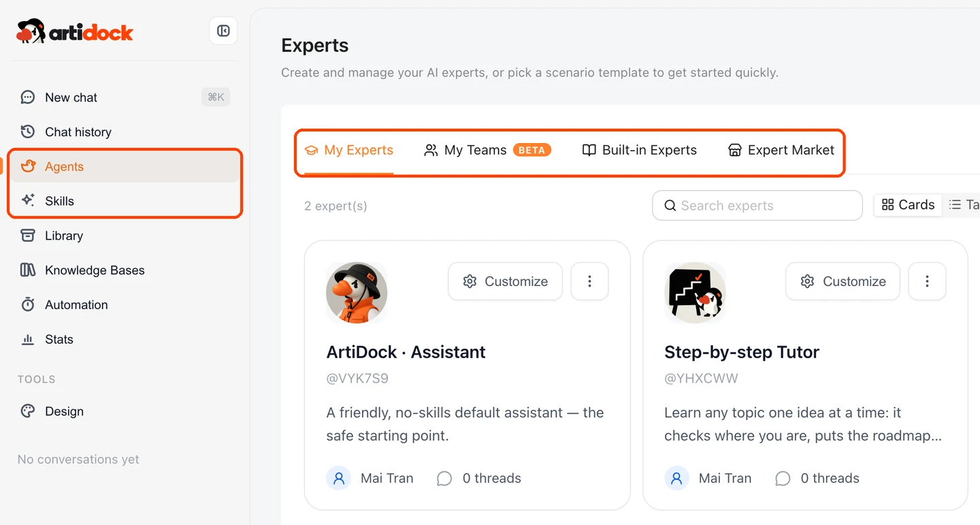The height and width of the screenshot is (525, 980).
Task: Click the @YHXCWW handle
Action: tap(701, 379)
